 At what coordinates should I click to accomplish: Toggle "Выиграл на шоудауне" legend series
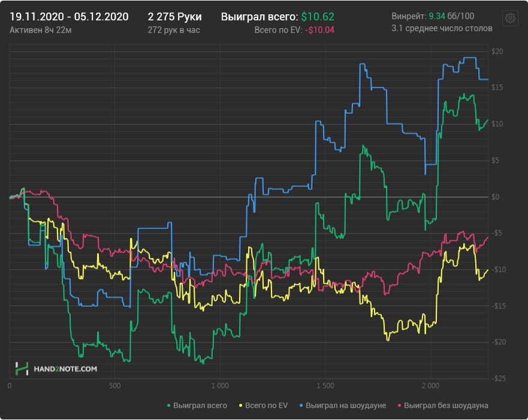tap(345, 406)
